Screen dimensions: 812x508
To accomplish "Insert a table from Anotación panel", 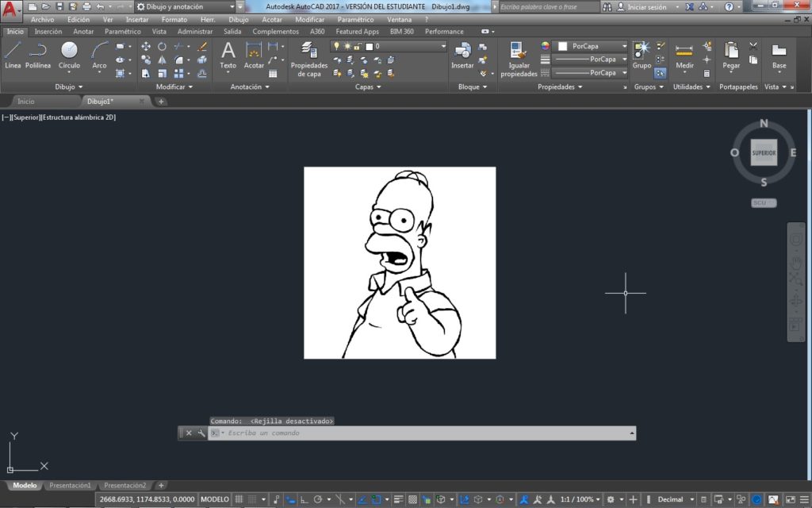I will pos(273,74).
